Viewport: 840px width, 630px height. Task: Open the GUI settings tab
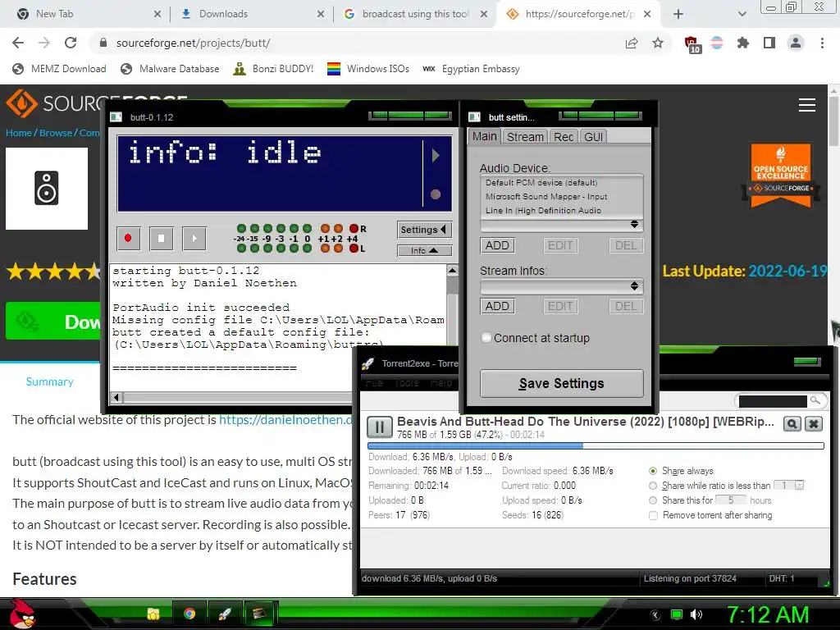(594, 137)
